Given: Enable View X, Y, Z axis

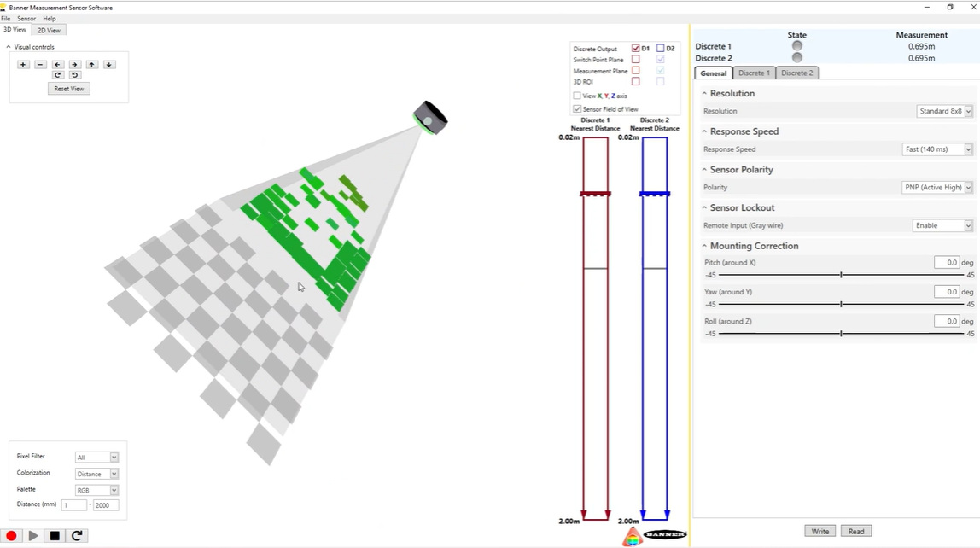Looking at the screenshot, I should (576, 95).
